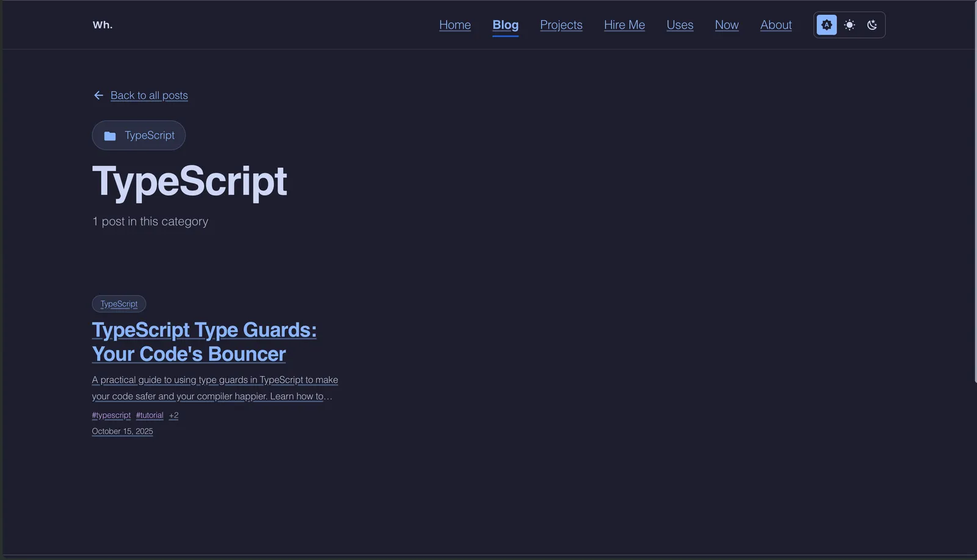Navigate to Projects page

click(561, 25)
